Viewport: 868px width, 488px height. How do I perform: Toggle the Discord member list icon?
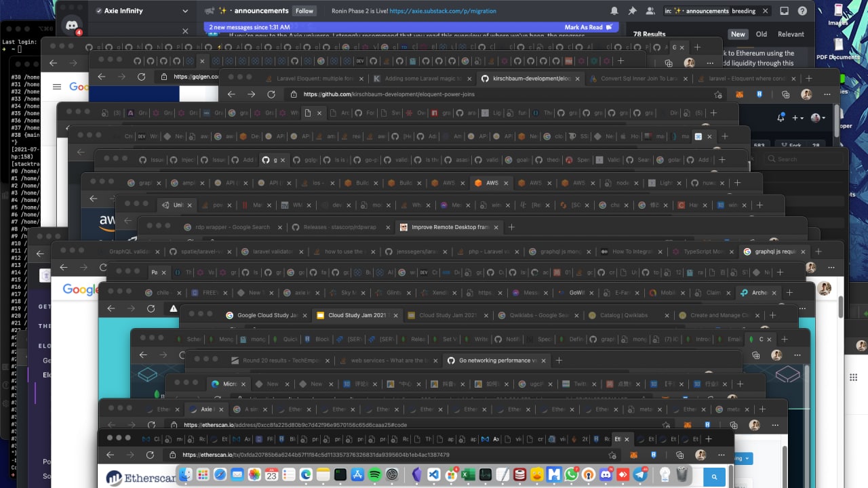tap(650, 11)
